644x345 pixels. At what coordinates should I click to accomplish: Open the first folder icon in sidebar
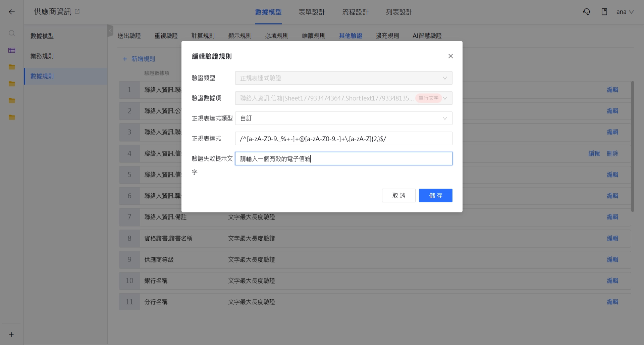click(12, 67)
